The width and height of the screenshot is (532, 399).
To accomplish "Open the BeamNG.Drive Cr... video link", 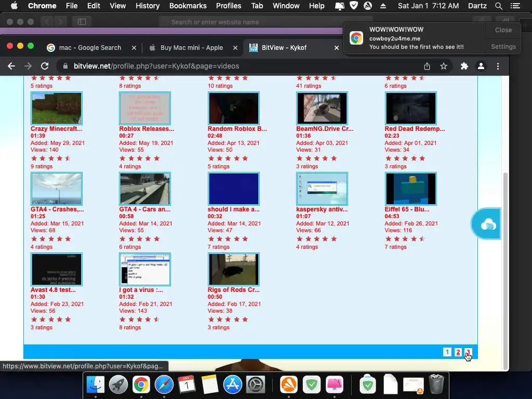I will pos(325,129).
